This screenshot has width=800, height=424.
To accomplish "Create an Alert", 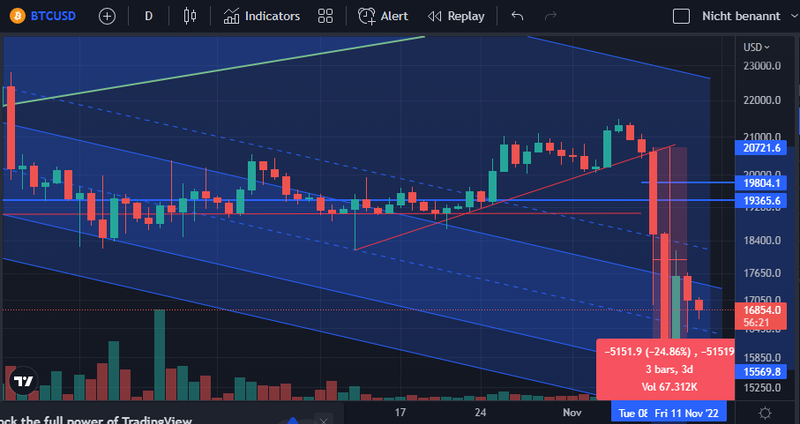I will pos(383,16).
